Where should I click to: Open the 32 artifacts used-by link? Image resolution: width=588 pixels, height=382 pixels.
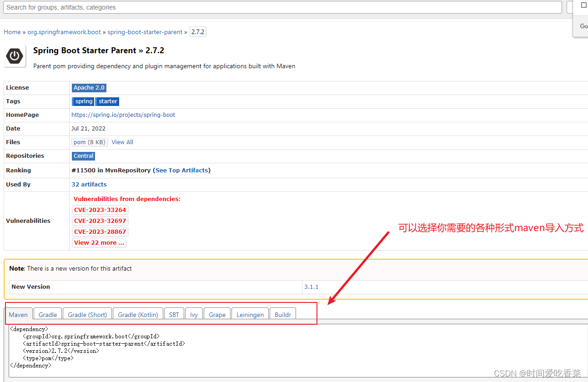tap(89, 184)
